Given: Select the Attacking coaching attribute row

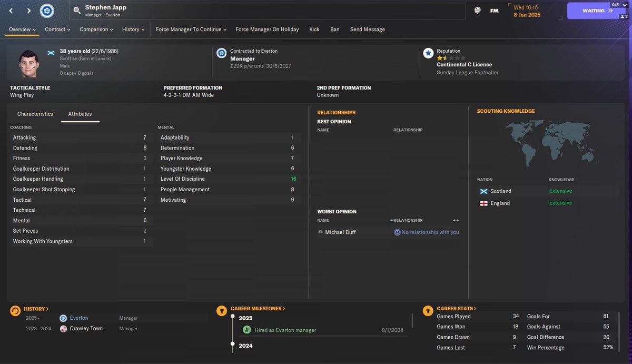Looking at the screenshot, I should point(82,137).
